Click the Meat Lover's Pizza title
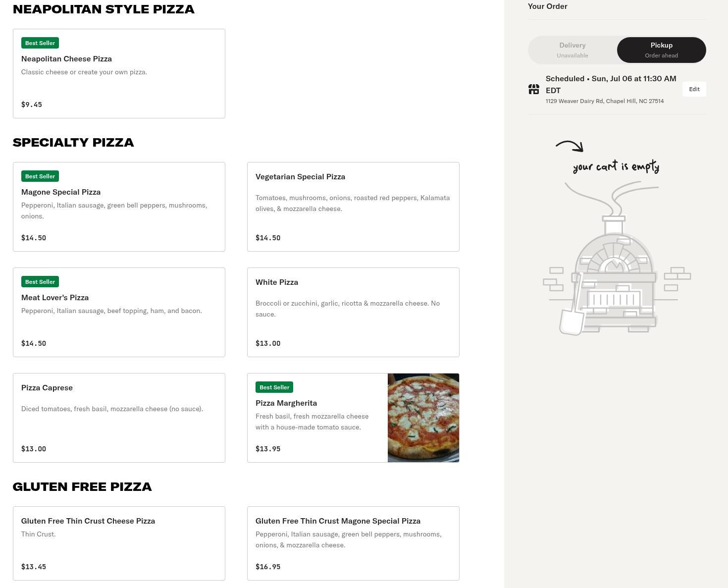The height and width of the screenshot is (588, 728). [x=55, y=297]
